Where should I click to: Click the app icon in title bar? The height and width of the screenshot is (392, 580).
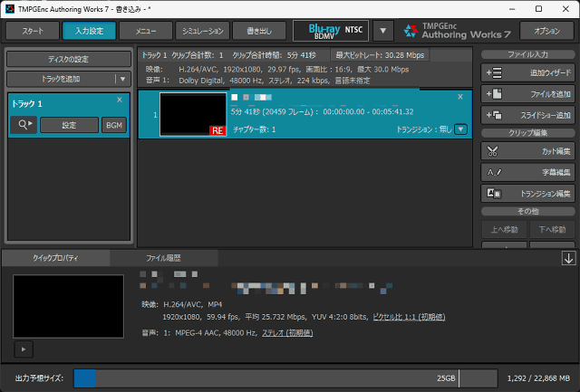click(x=10, y=8)
